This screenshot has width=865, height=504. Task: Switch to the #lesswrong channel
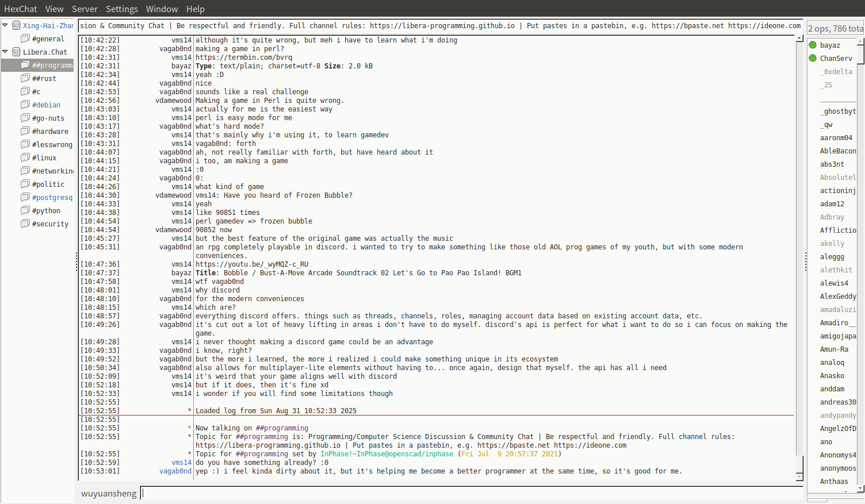coord(52,144)
